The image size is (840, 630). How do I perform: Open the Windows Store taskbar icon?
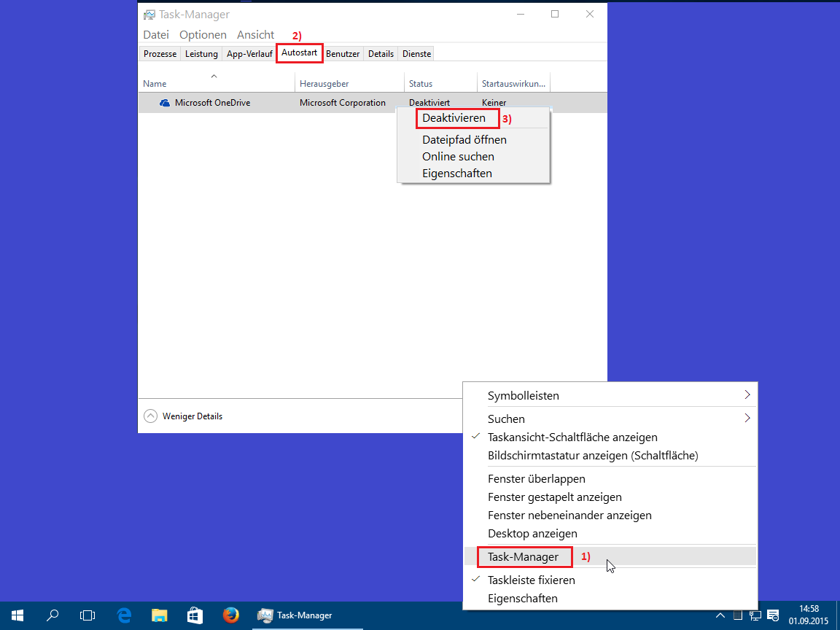point(195,615)
